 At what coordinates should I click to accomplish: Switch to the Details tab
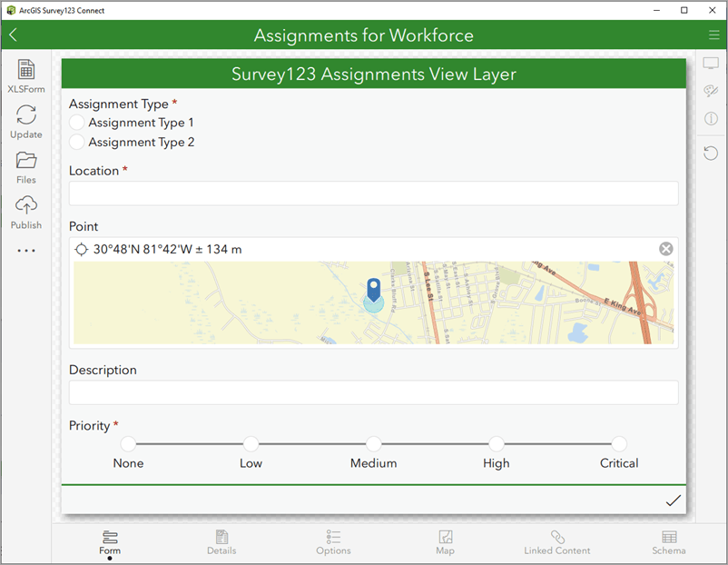221,542
